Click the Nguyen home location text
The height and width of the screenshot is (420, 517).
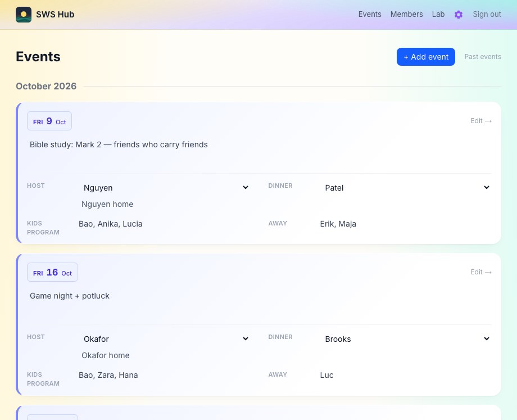click(107, 204)
